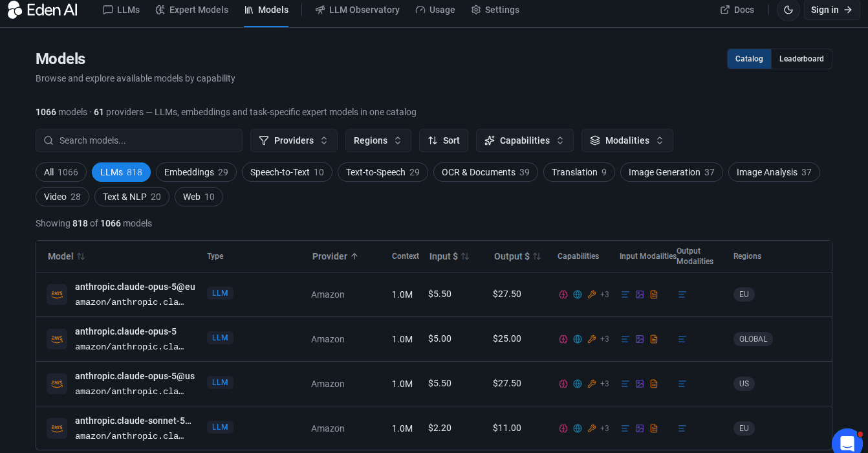868x453 pixels.
Task: Open the Providers filter dropdown
Action: pos(294,140)
